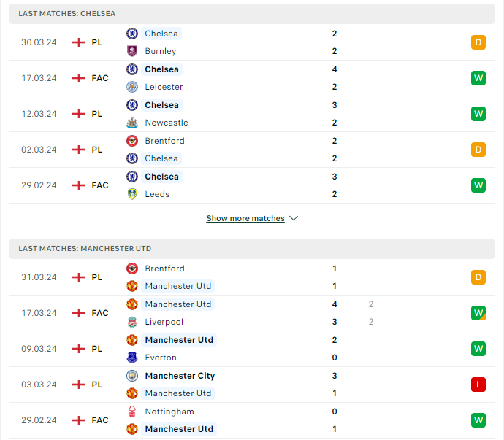The image size is (504, 440).
Task: Open the Chelsea vs Burnley draw badge
Action: (478, 42)
